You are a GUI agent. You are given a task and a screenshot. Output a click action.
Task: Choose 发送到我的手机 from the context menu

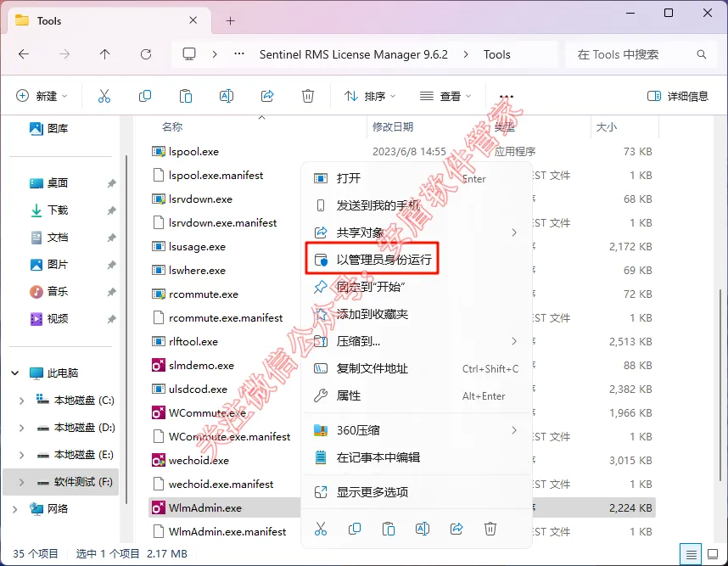tap(417, 205)
